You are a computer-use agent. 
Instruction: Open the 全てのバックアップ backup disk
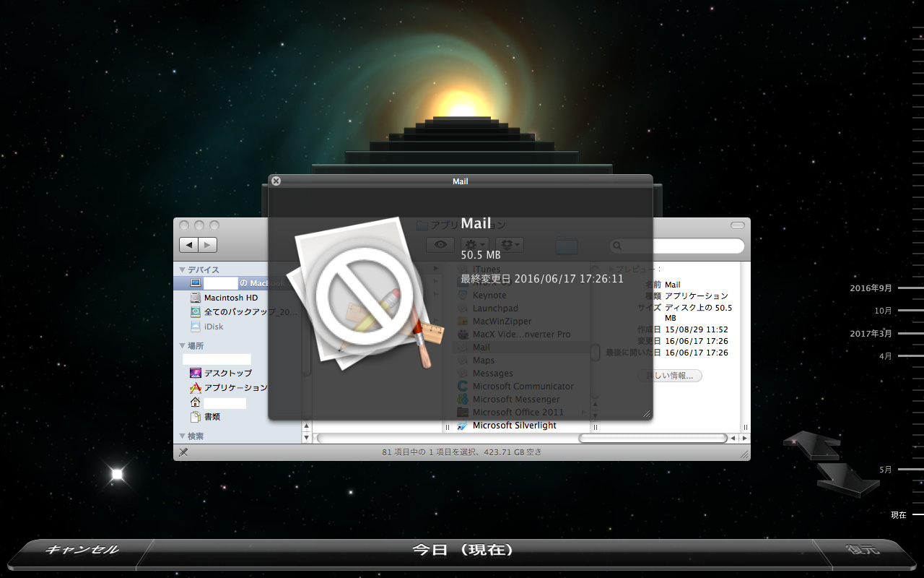coord(250,312)
